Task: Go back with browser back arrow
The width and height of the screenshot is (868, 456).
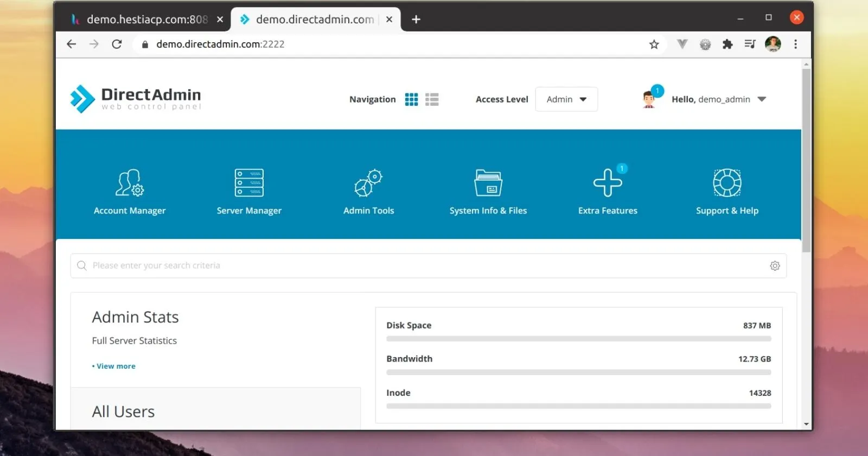Action: [x=71, y=44]
